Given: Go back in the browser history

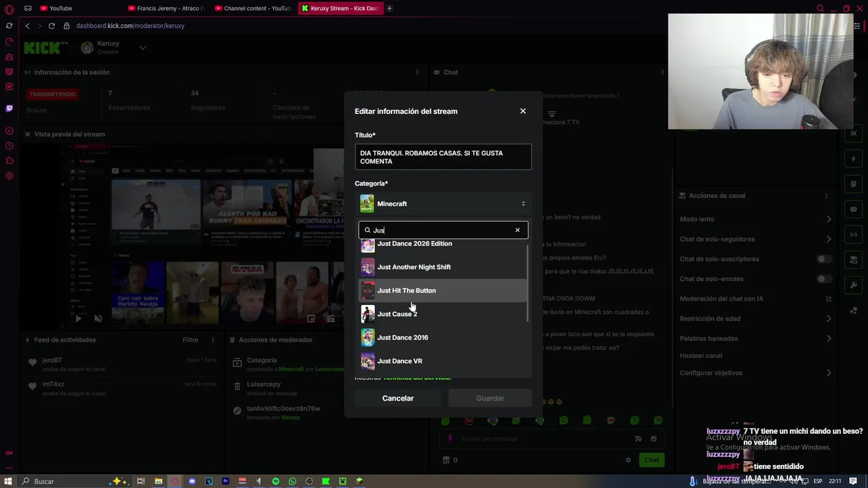Looking at the screenshot, I should (27, 26).
